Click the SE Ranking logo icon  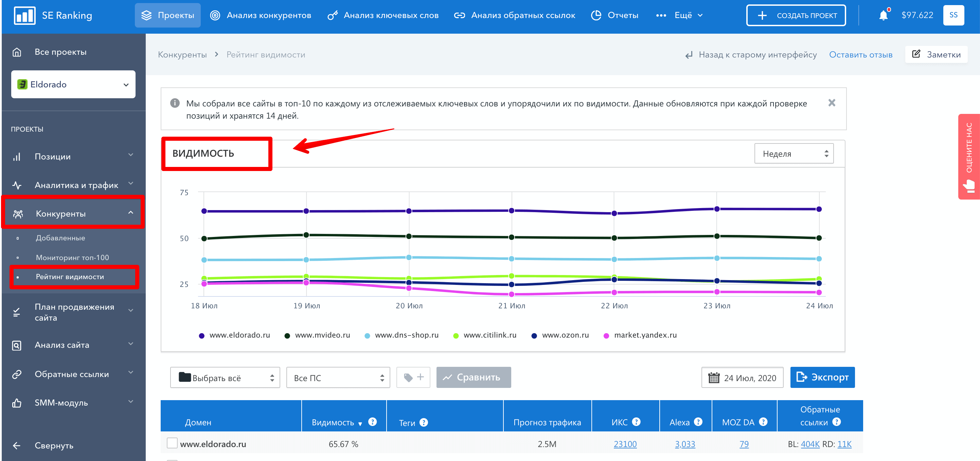pyautogui.click(x=24, y=15)
